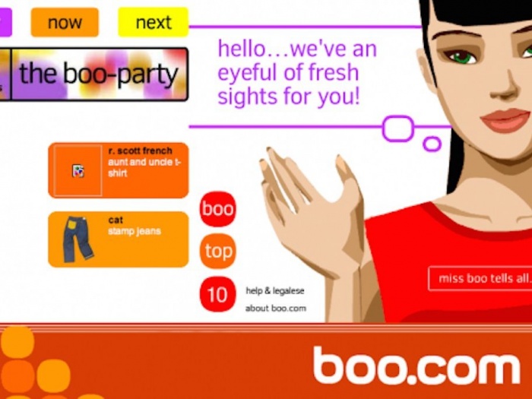Open the purple tab beside 'now'
This screenshot has width=532, height=399.
point(6,22)
